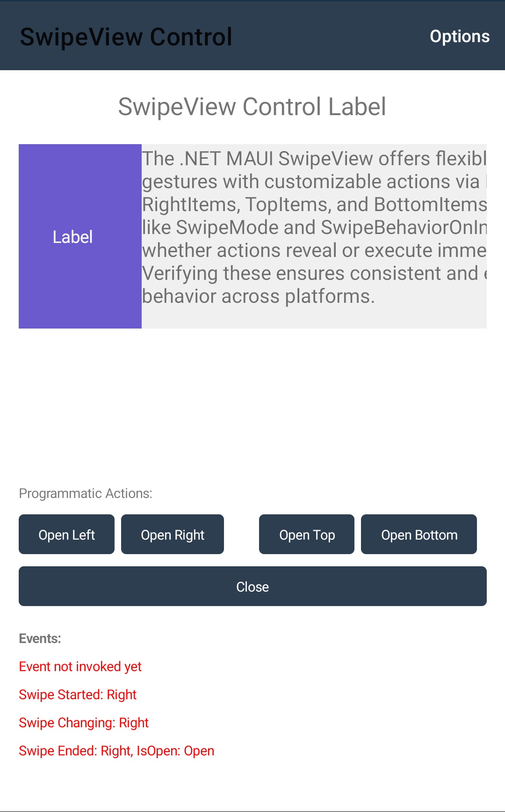Open the Options menu in header

point(460,37)
